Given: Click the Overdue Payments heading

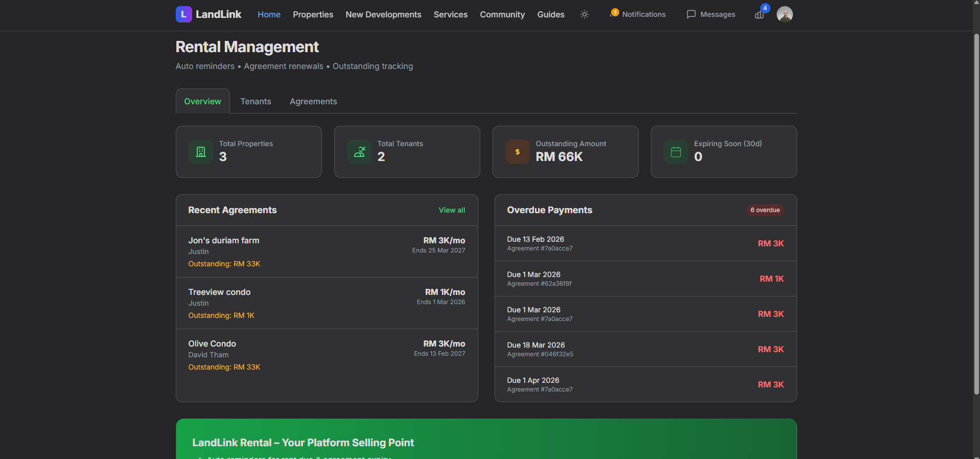Looking at the screenshot, I should click(550, 210).
